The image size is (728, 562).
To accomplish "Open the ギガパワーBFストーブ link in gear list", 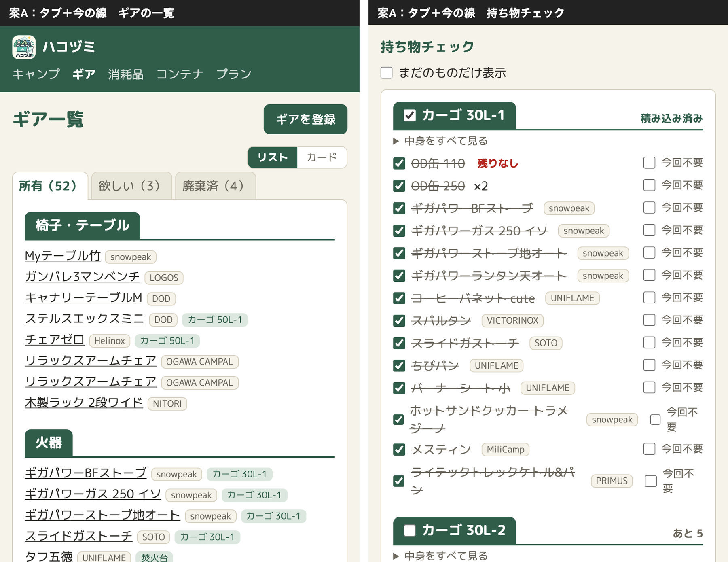I will coord(86,473).
